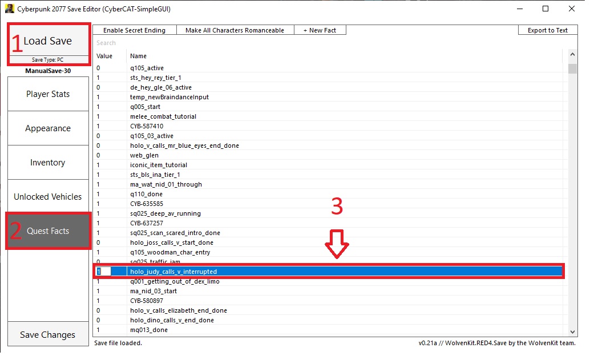
Task: Select the holo_joss_calls_v_start_done row
Action: coord(328,243)
